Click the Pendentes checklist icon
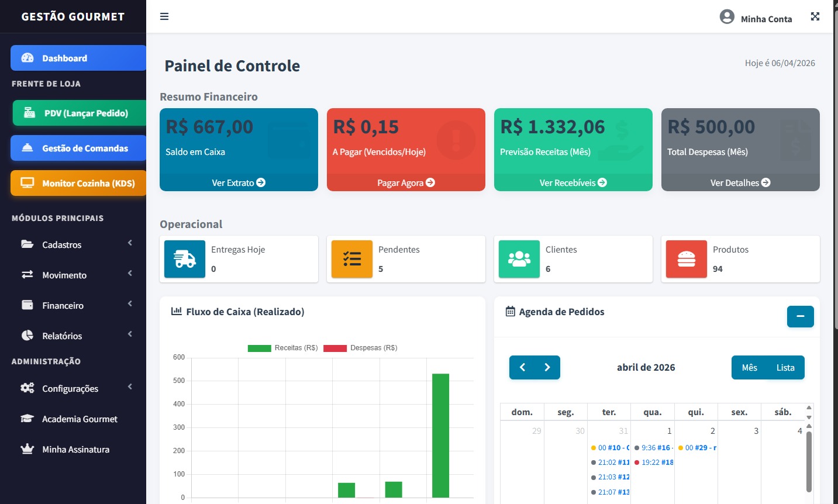The height and width of the screenshot is (504, 838). tap(352, 258)
